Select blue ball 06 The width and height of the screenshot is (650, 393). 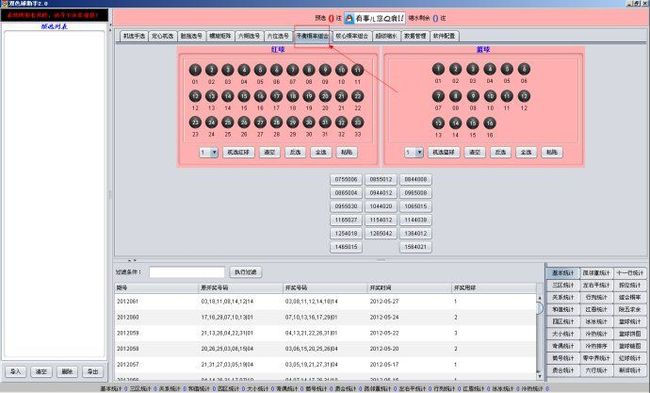[524, 69]
